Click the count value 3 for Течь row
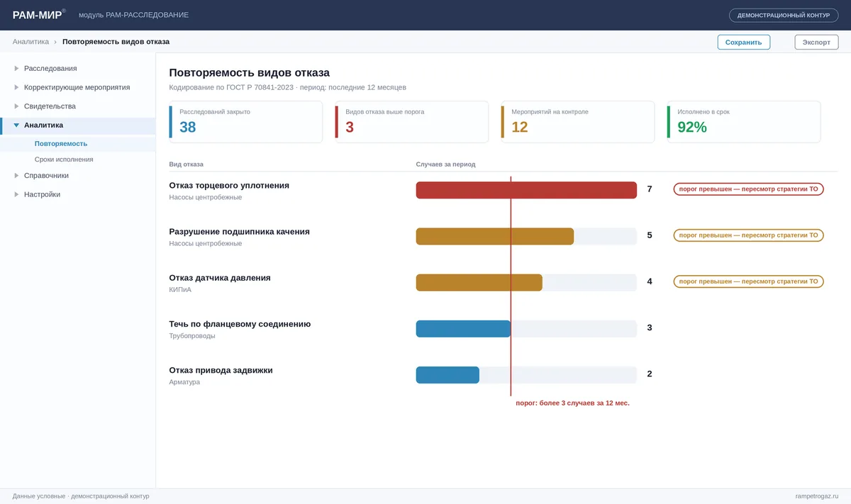This screenshot has width=851, height=504. point(650,327)
